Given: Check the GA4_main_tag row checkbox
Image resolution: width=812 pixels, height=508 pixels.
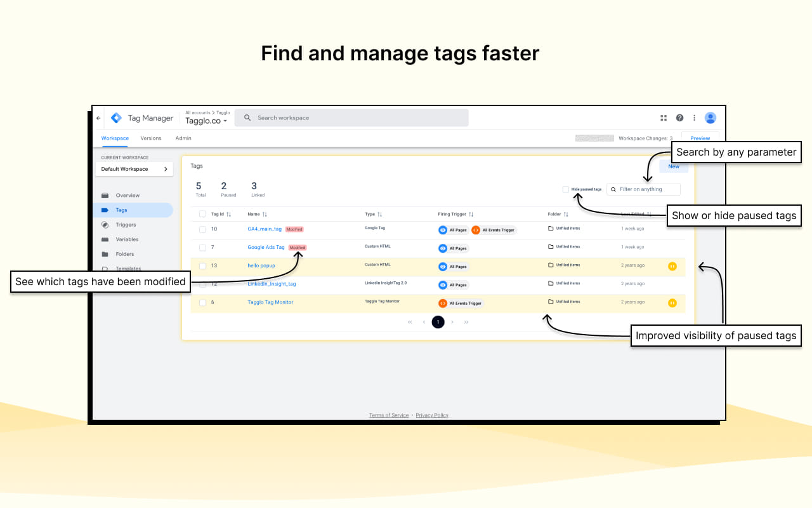Looking at the screenshot, I should point(202,229).
